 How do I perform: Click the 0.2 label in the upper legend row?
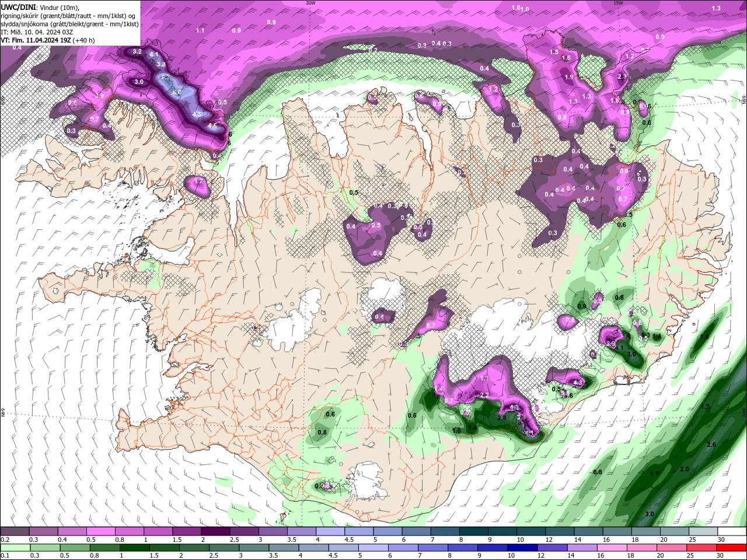pos(5,540)
